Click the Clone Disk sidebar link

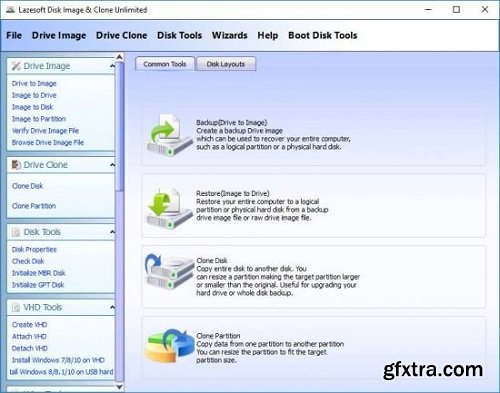(x=27, y=186)
